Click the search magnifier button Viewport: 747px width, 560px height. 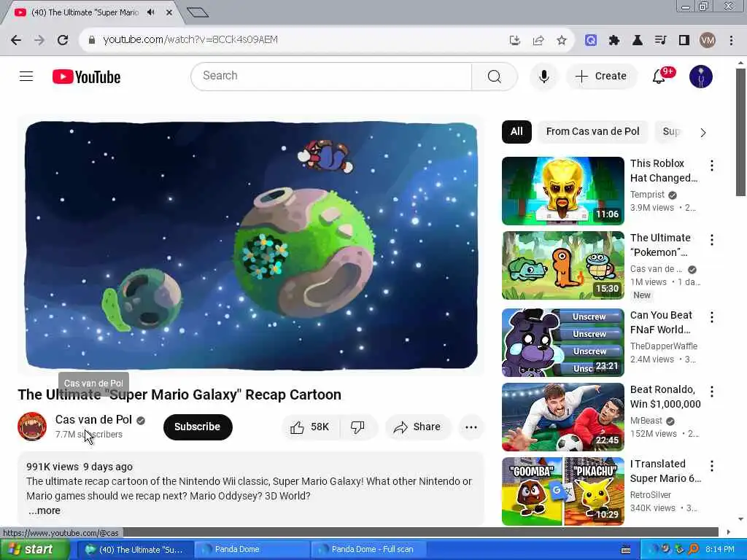(494, 76)
